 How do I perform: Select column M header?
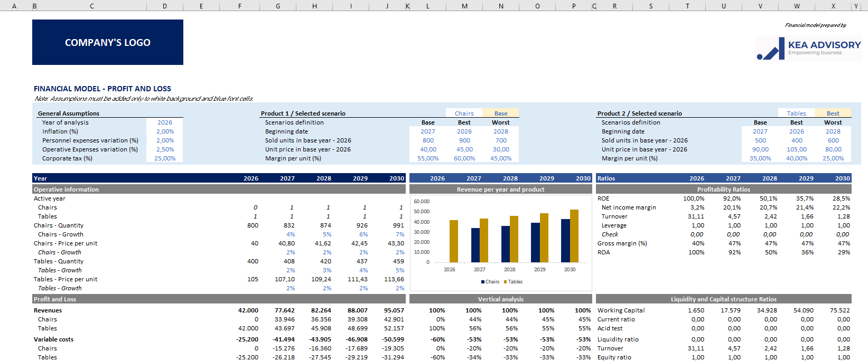tap(464, 6)
